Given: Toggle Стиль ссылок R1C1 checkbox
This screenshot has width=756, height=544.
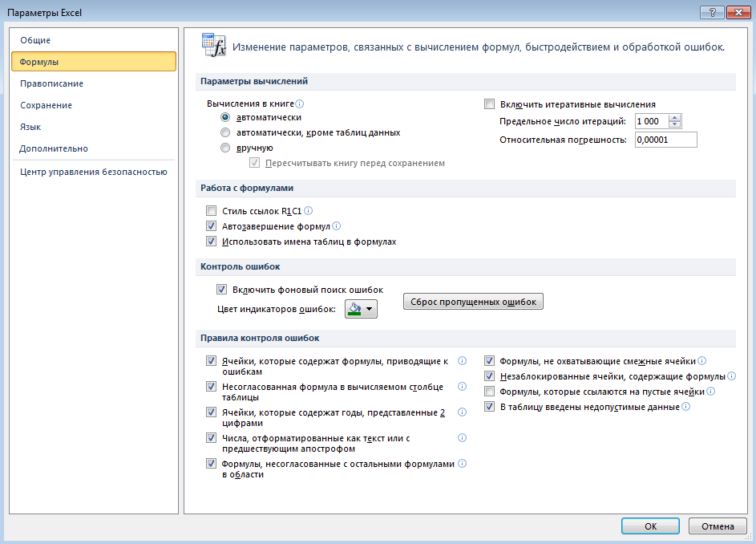Looking at the screenshot, I should (211, 210).
